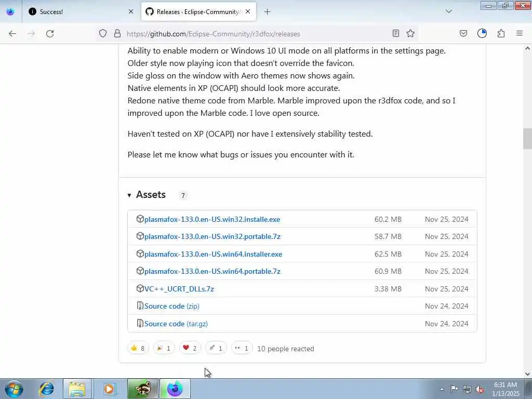
Task: Download plasmafox win32 portable.7z
Action: pyautogui.click(x=212, y=236)
